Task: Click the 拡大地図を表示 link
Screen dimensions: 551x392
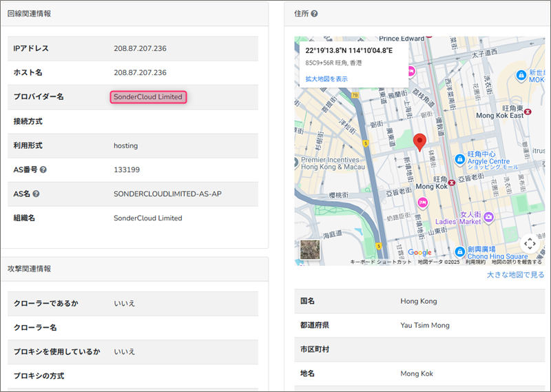Action: point(326,79)
